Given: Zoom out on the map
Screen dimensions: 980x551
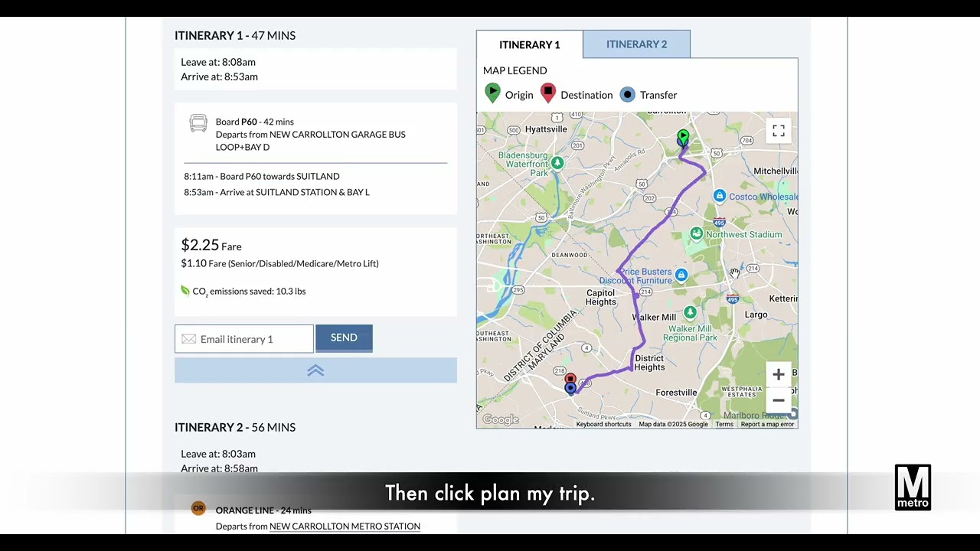Looking at the screenshot, I should (778, 400).
